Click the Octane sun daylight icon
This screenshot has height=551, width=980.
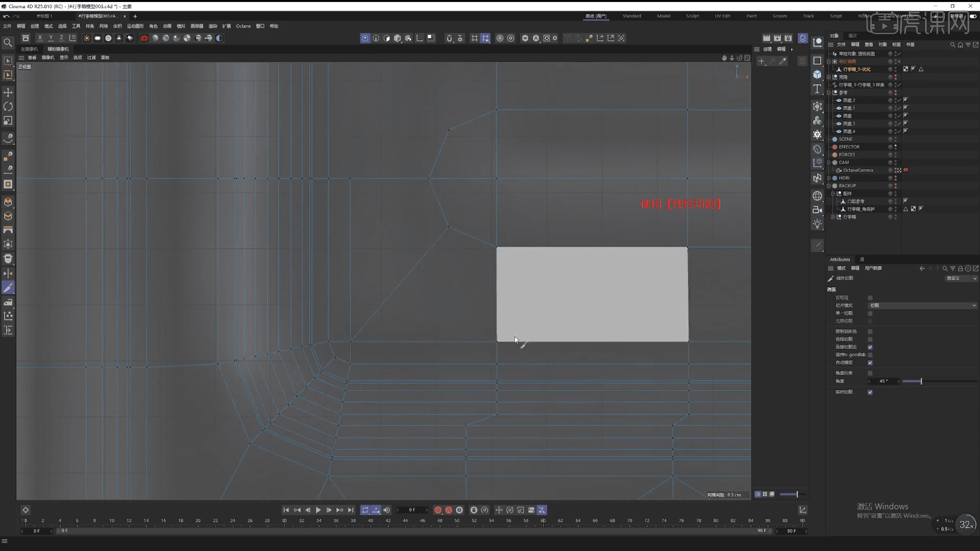[87, 38]
